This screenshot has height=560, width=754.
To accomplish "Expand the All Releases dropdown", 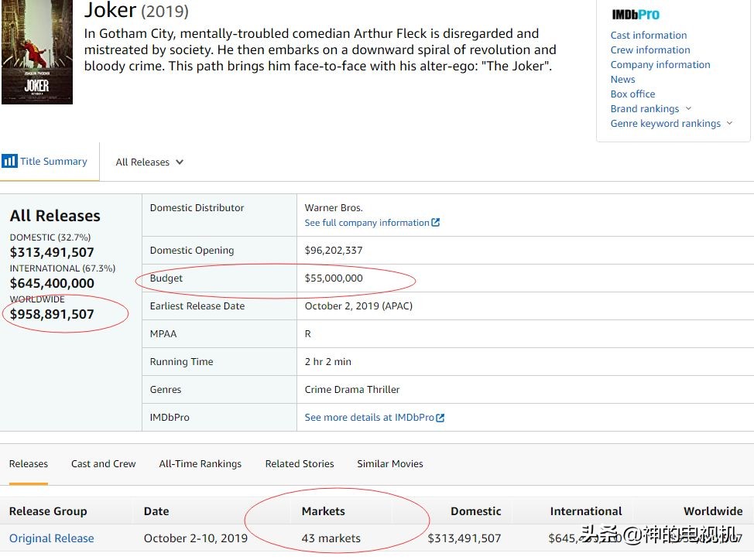I will coord(149,162).
